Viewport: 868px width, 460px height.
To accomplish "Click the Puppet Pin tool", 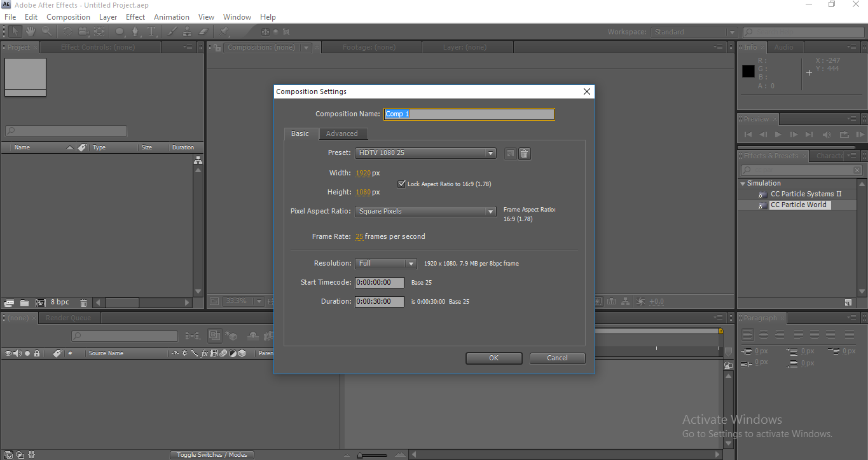I will point(224,32).
